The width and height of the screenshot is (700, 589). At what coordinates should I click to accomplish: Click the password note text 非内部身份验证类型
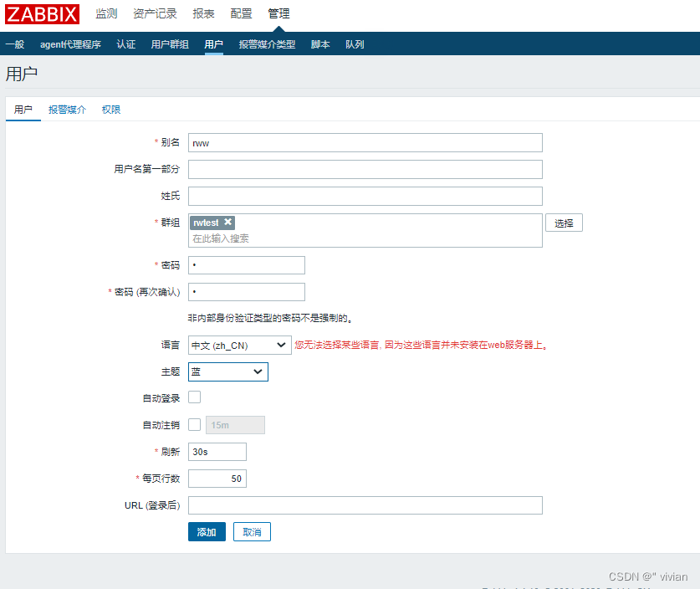[x=269, y=318]
